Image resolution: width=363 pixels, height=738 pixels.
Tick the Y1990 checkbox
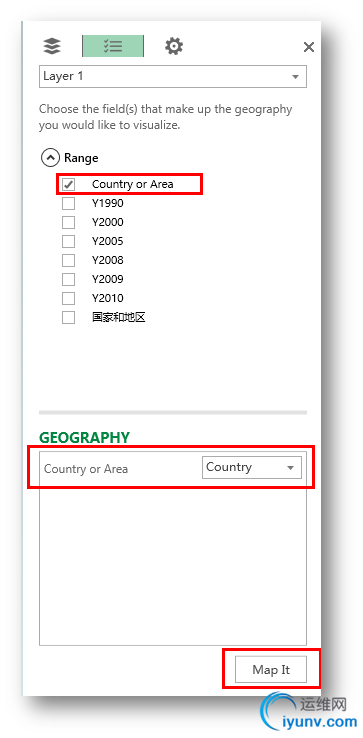coord(69,203)
